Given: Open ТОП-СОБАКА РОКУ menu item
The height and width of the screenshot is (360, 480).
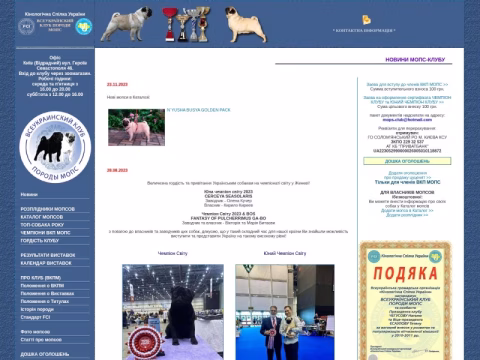Looking at the screenshot, I should (x=42, y=225).
